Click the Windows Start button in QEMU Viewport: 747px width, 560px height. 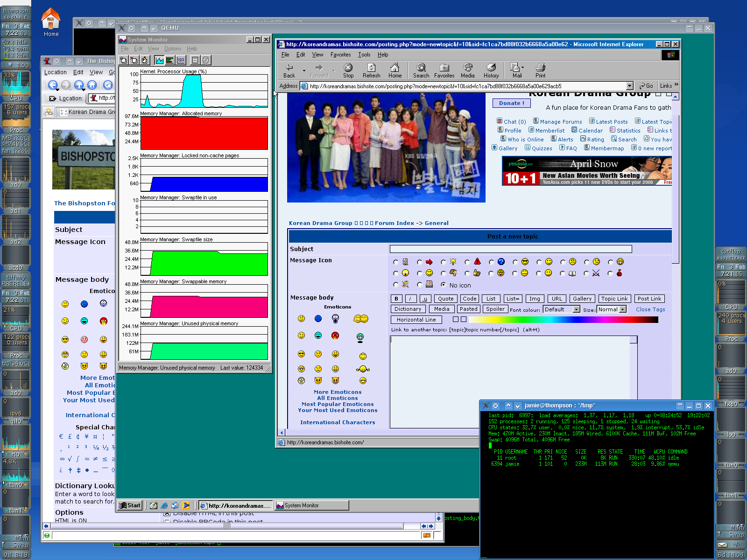[x=130, y=505]
